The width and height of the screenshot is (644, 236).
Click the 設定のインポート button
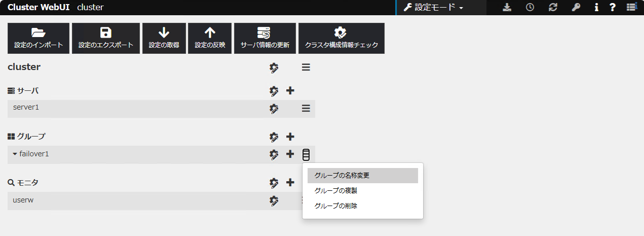pyautogui.click(x=39, y=38)
